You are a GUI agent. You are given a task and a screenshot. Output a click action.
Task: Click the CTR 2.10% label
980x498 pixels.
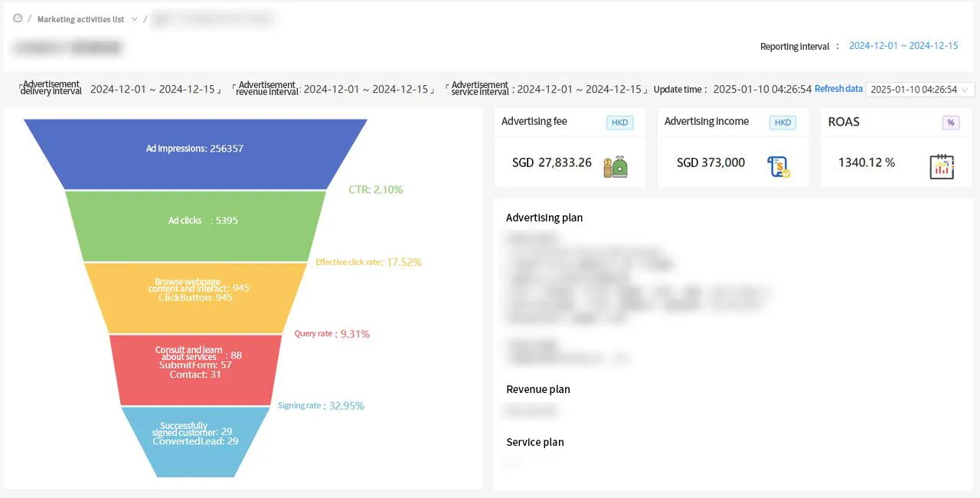coord(375,189)
